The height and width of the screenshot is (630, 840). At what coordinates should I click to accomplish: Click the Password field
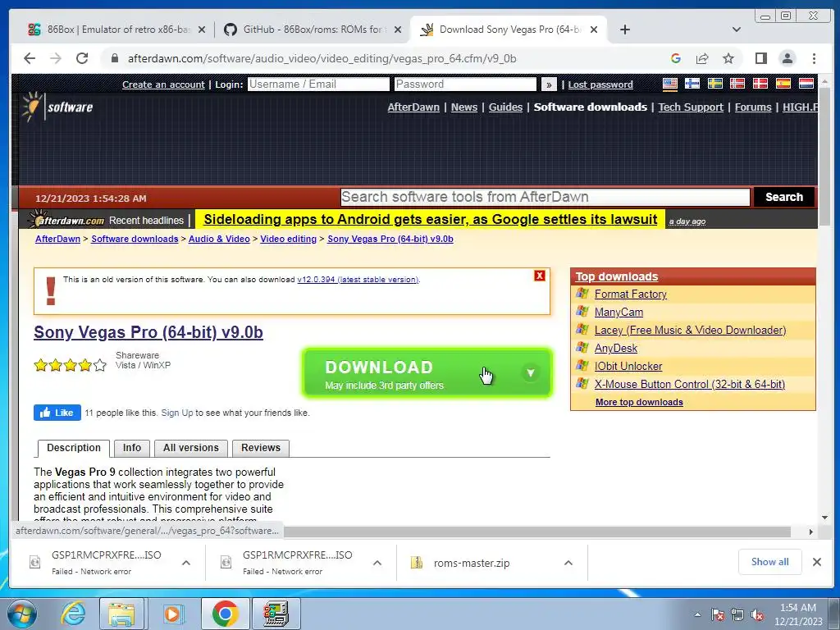pyautogui.click(x=465, y=84)
